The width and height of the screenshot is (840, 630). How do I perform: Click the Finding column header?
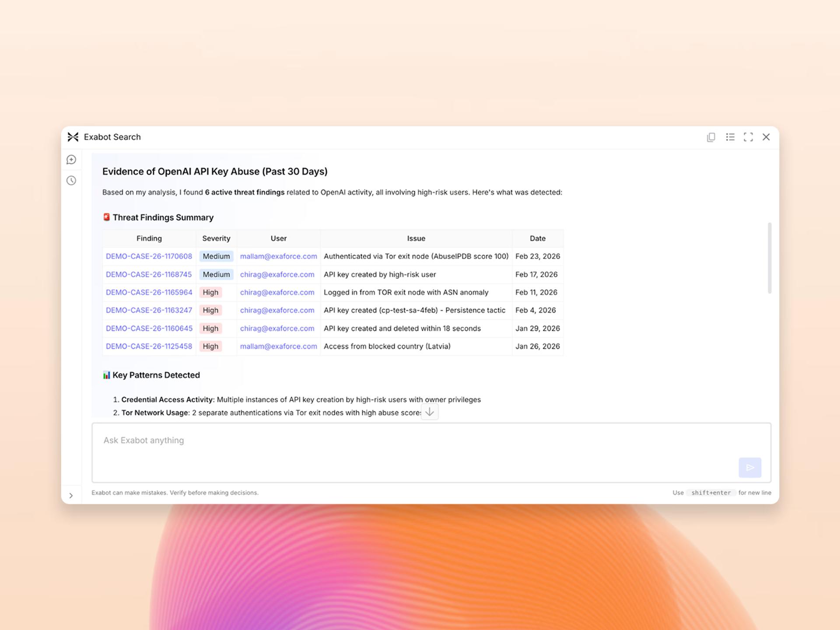click(x=149, y=238)
